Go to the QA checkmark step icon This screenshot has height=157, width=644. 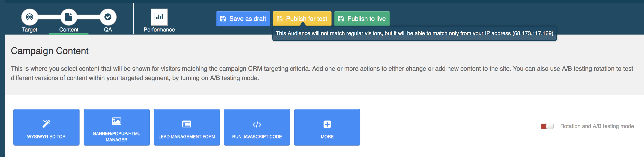108,17
